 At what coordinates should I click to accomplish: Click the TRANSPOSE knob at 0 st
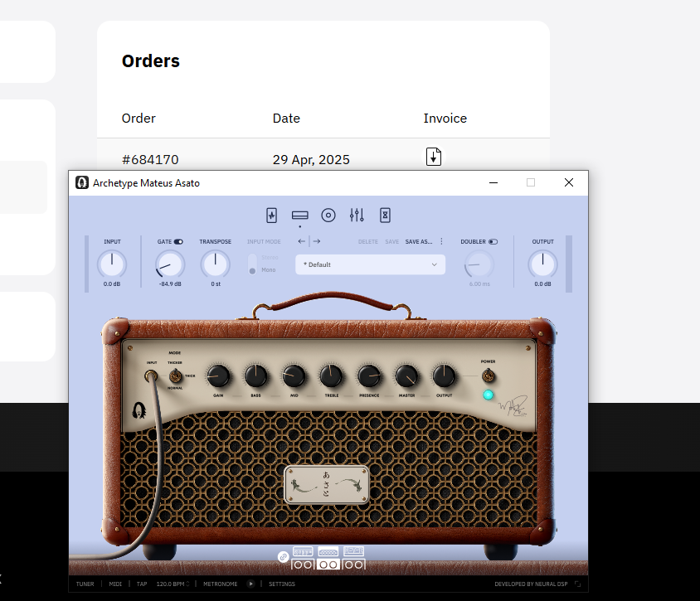(x=215, y=264)
